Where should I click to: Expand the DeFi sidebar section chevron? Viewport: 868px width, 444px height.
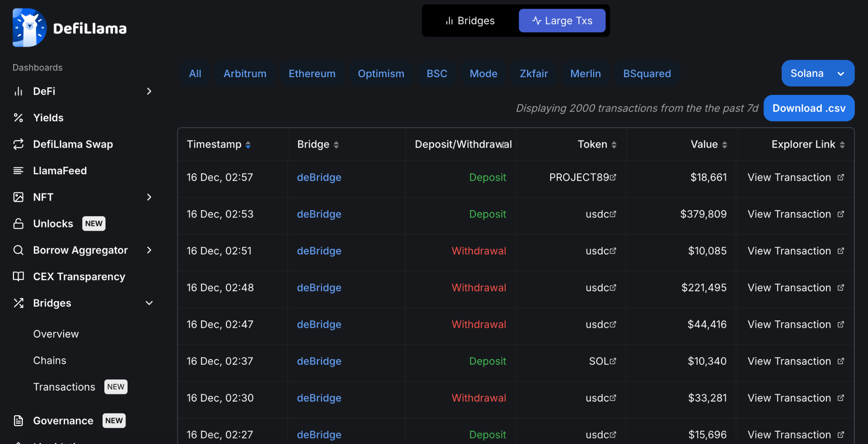(149, 91)
